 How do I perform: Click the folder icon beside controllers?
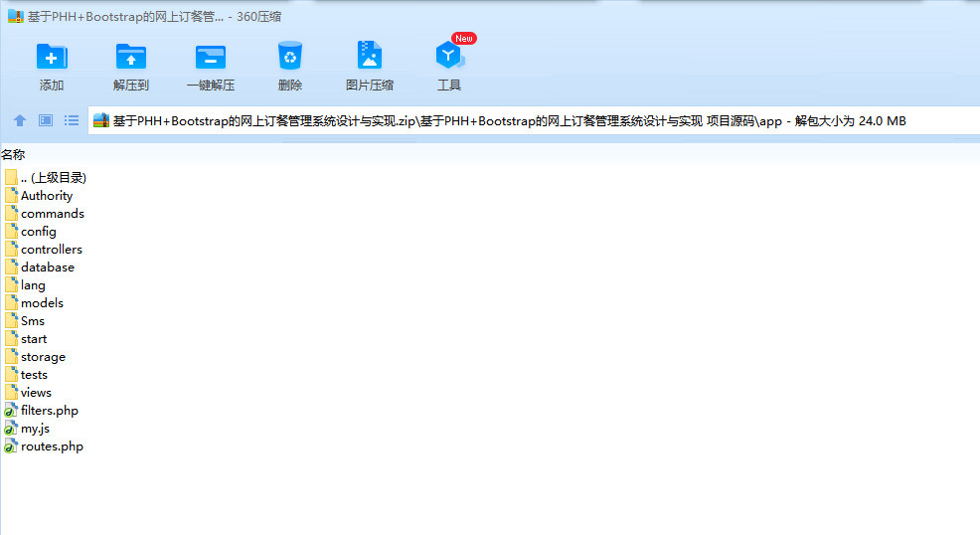pyautogui.click(x=11, y=249)
